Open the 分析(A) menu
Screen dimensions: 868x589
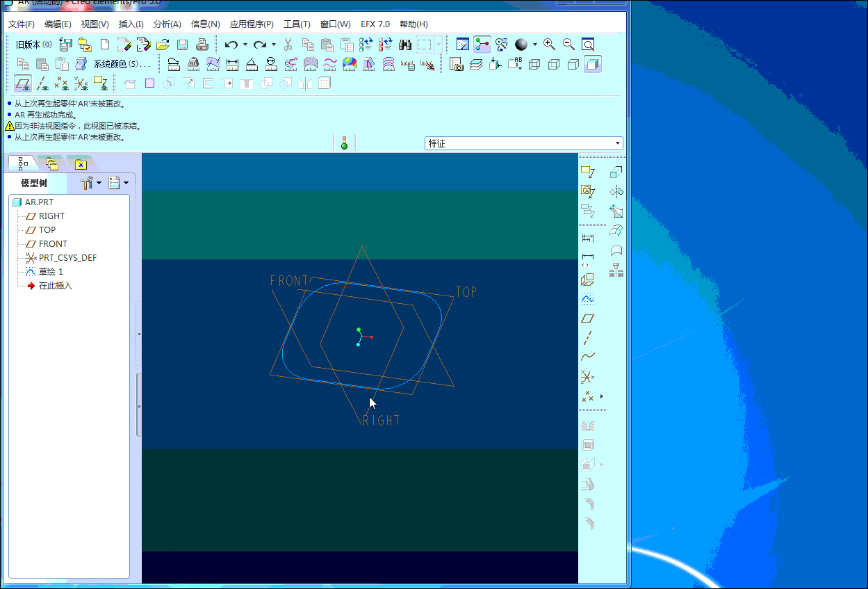point(167,24)
